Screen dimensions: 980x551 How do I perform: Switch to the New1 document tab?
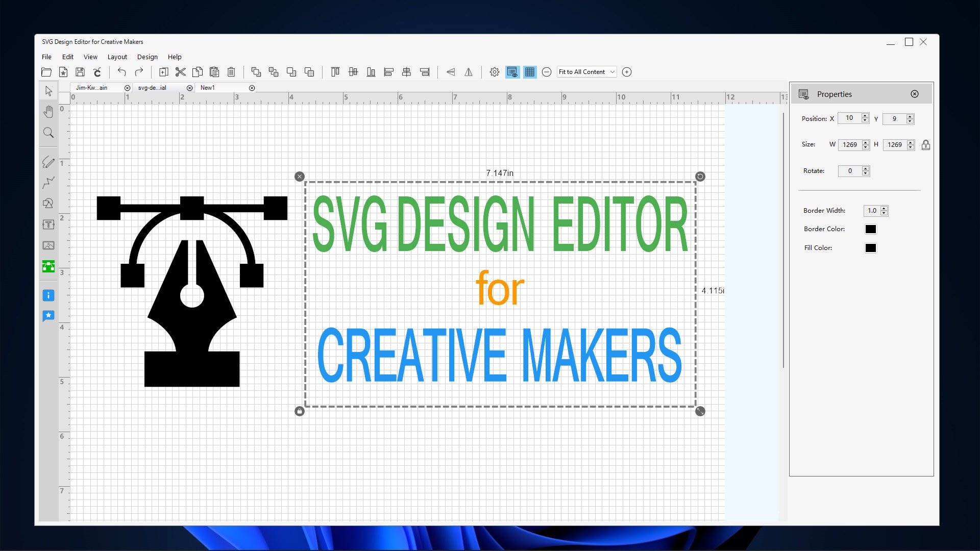(208, 88)
